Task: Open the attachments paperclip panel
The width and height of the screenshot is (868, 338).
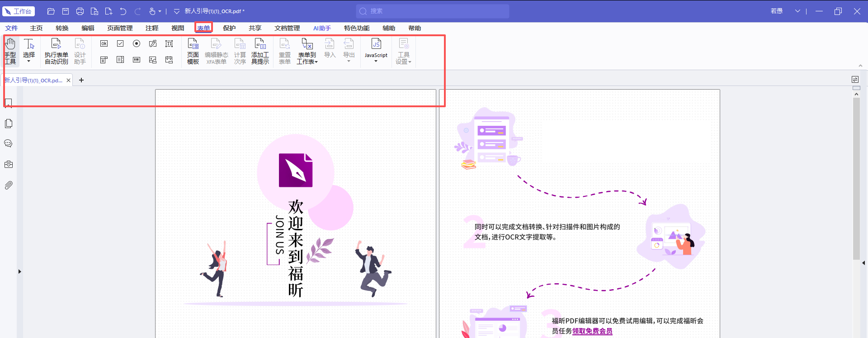Action: click(x=8, y=185)
